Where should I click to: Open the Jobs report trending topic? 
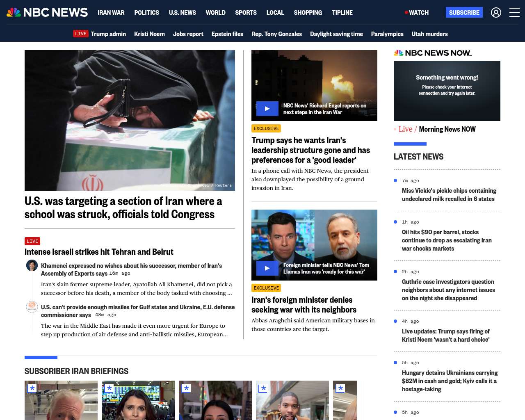point(188,34)
